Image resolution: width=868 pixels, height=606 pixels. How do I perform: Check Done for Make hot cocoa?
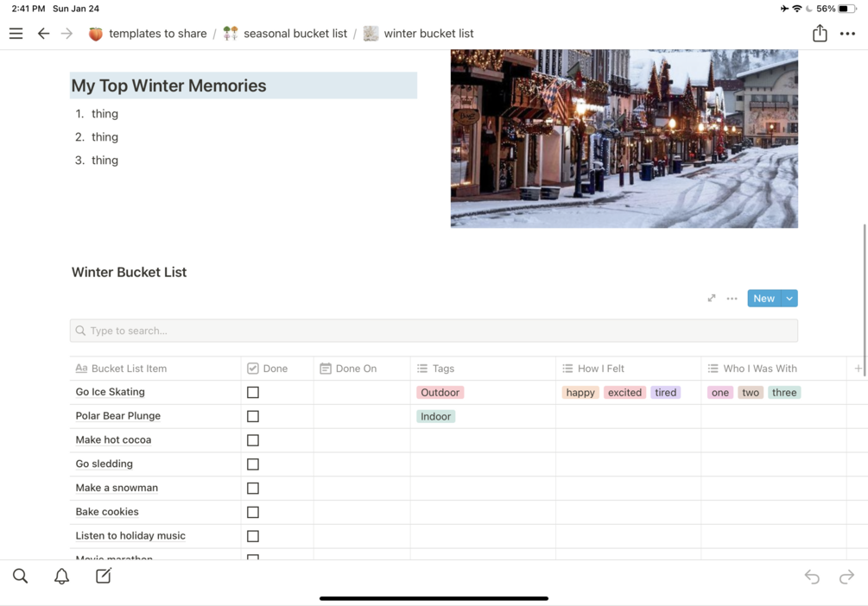pos(253,440)
